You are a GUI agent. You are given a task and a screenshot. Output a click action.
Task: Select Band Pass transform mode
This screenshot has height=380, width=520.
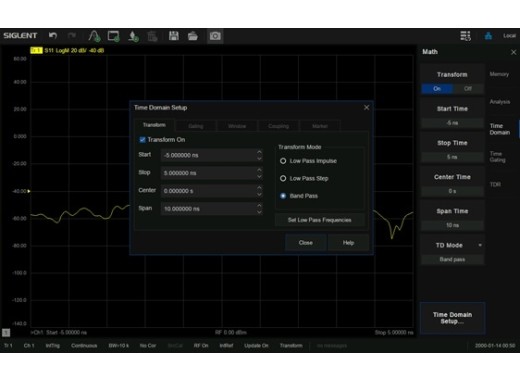(x=283, y=196)
